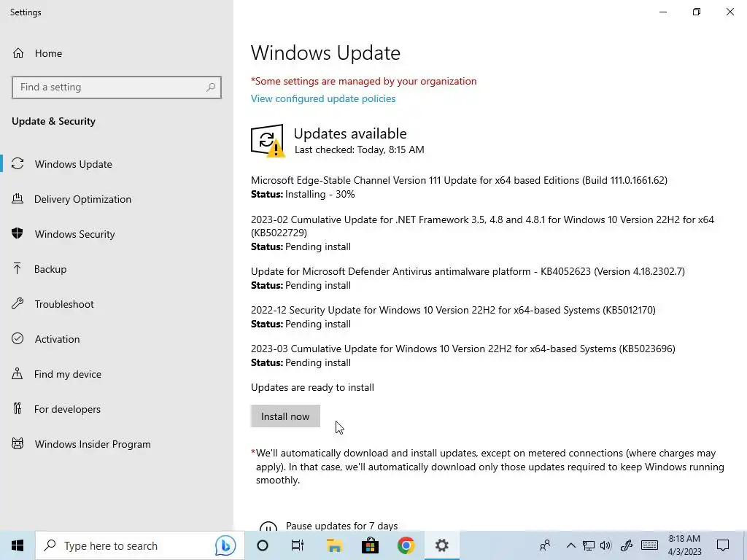Click the Update & Security heading

[53, 122]
